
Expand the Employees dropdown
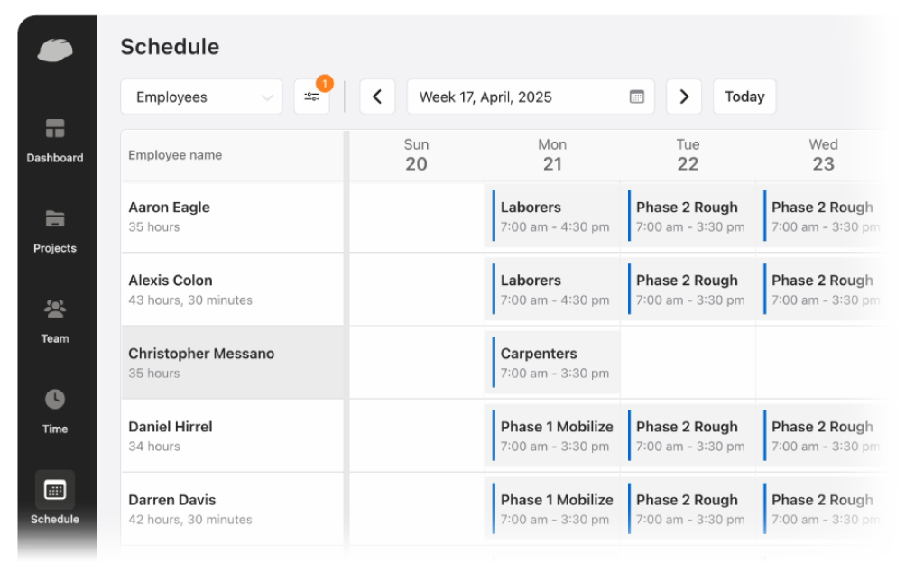click(201, 97)
